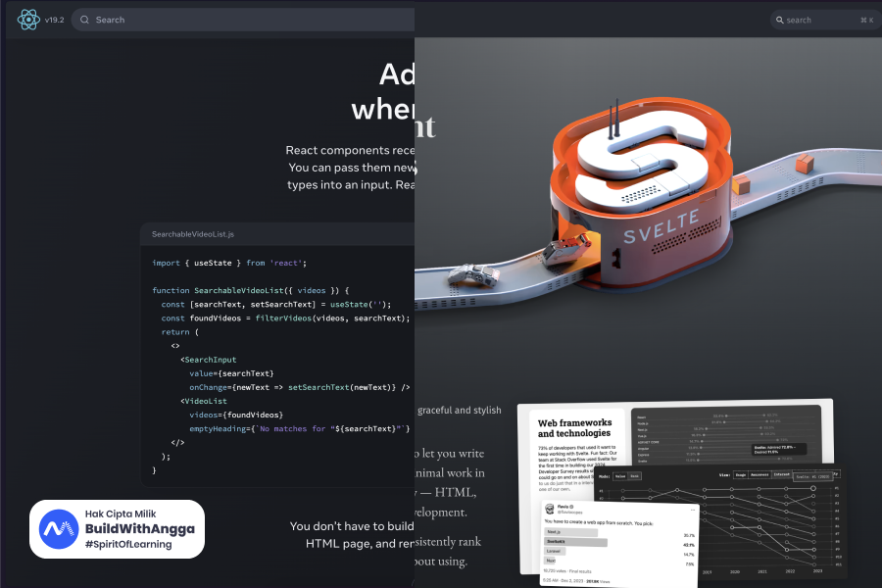The width and height of the screenshot is (882, 588).
Task: Click the magnifier icon in React search
Action: pyautogui.click(x=85, y=20)
